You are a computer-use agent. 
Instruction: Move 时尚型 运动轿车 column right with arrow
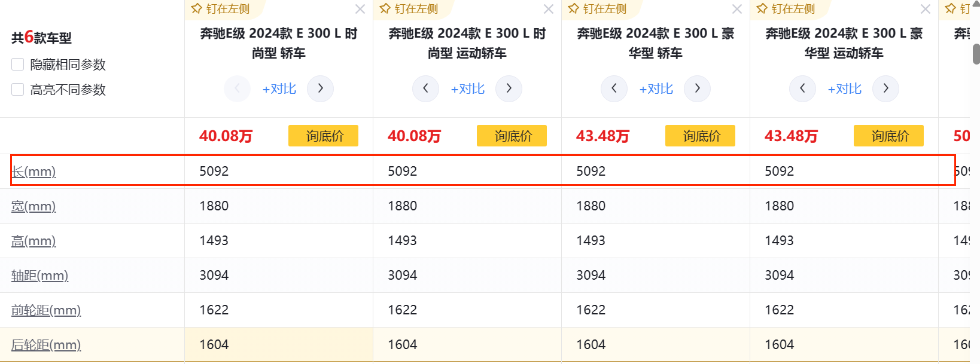click(x=509, y=88)
